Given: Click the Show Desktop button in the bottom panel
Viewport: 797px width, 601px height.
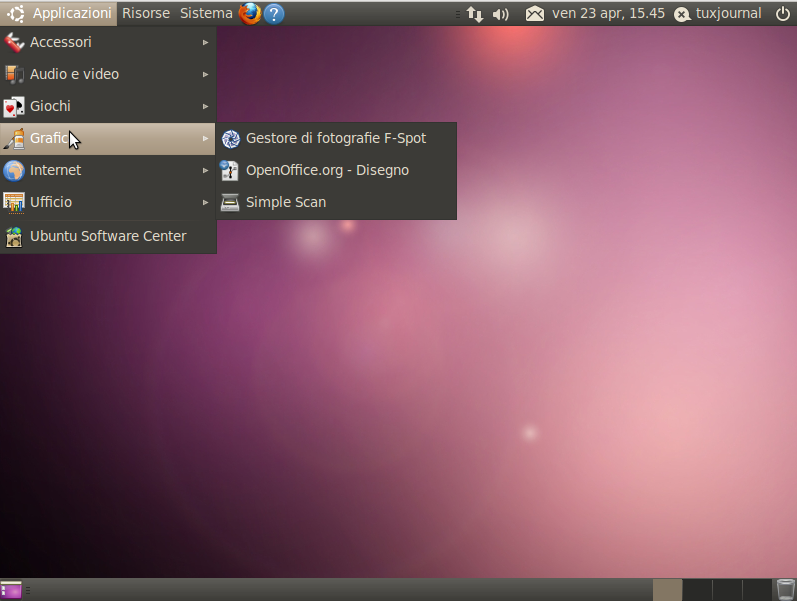Looking at the screenshot, I should click(x=11, y=590).
